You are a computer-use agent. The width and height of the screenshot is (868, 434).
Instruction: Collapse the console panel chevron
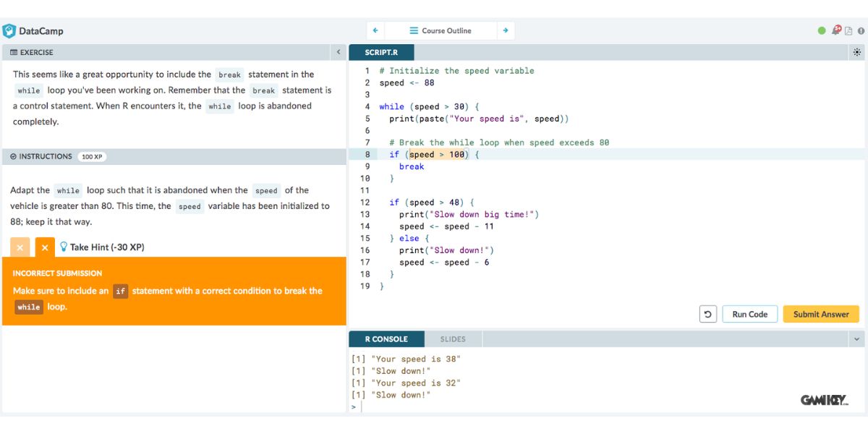pos(857,339)
